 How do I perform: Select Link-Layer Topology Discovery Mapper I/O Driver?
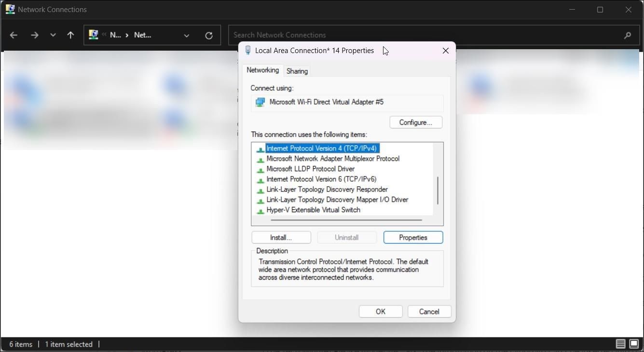[x=337, y=200]
